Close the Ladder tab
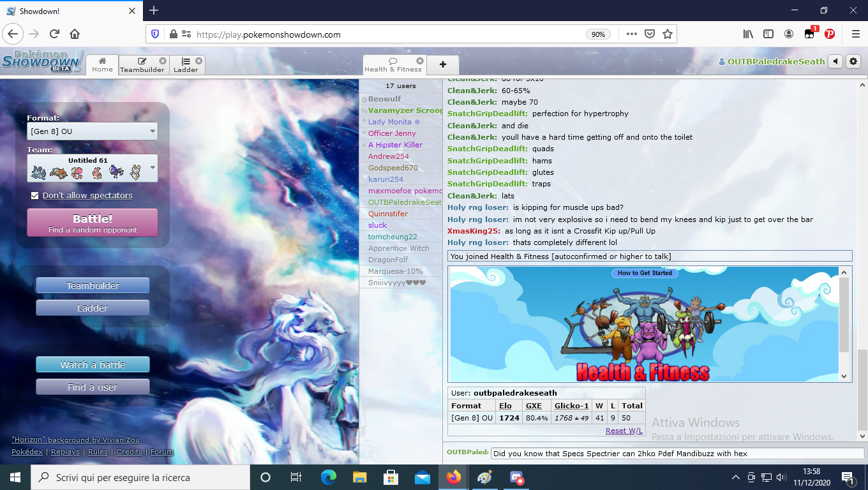This screenshot has width=868, height=490. [199, 61]
